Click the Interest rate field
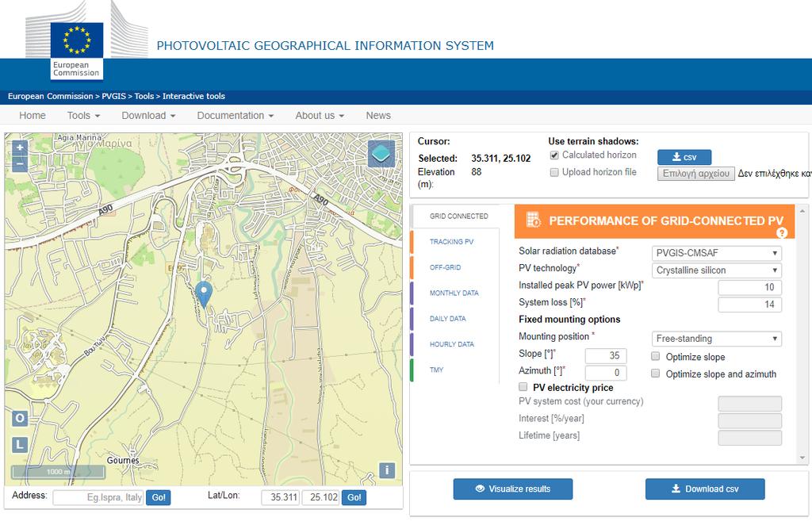812x529 pixels. click(x=750, y=420)
